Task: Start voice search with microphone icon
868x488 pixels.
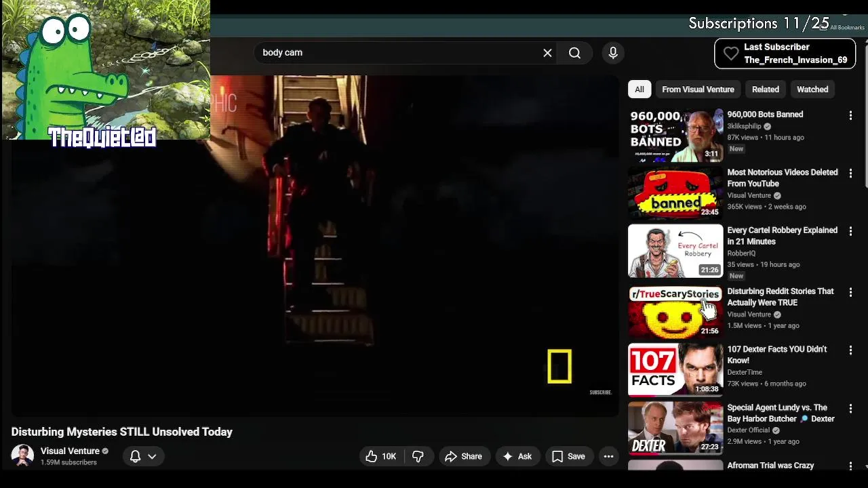Action: pos(613,53)
